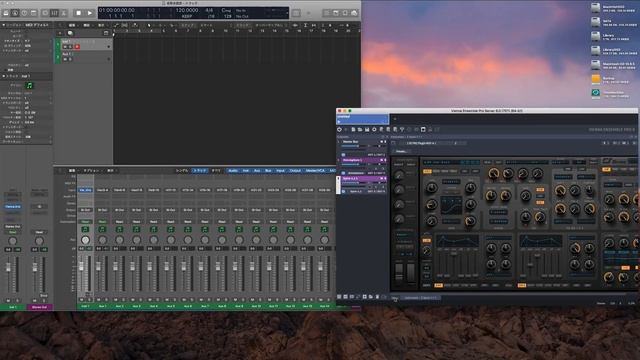Click the Inst 1 volume fader in the mixer
The image size is (640, 360).
81,267
